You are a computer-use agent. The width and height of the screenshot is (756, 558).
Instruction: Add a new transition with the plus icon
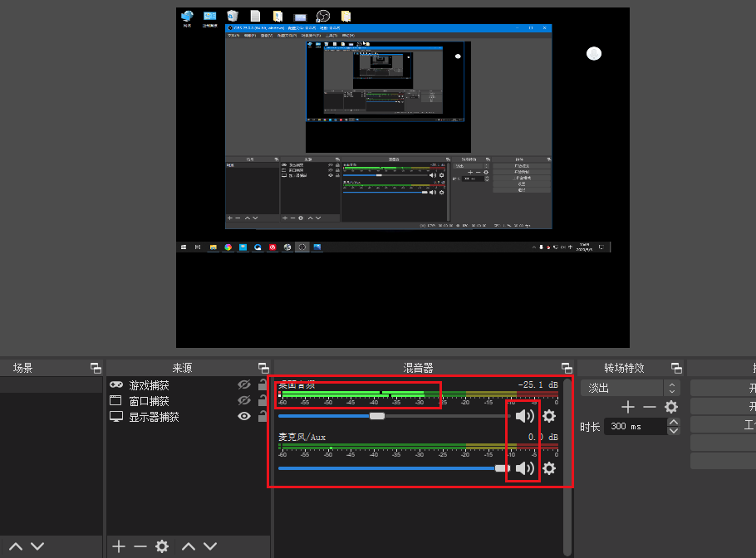coord(628,407)
